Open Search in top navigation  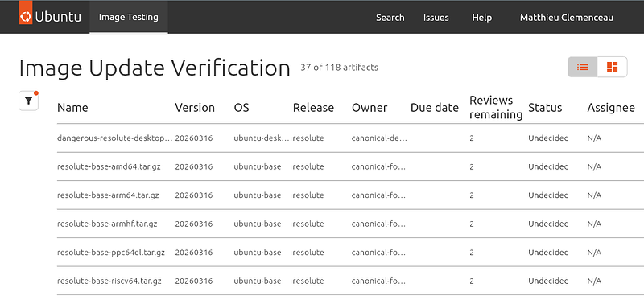pos(390,18)
